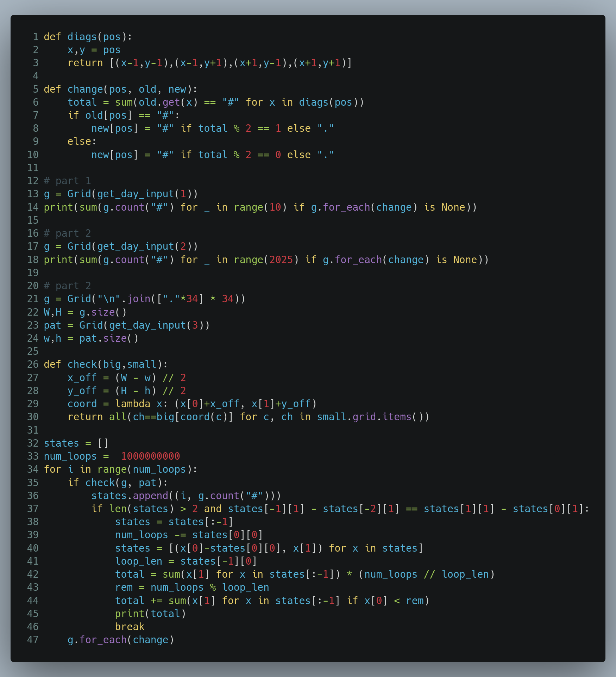This screenshot has width=616, height=677.
Task: Click "def change(pos, old, new):" on line 5
Action: [x=121, y=89]
